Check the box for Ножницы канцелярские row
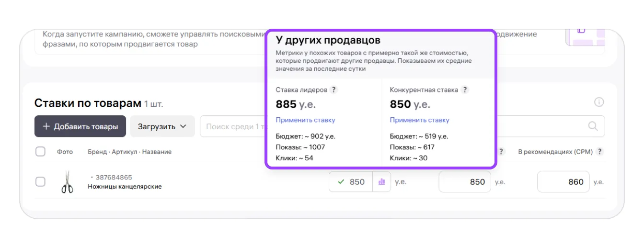 coord(41,182)
